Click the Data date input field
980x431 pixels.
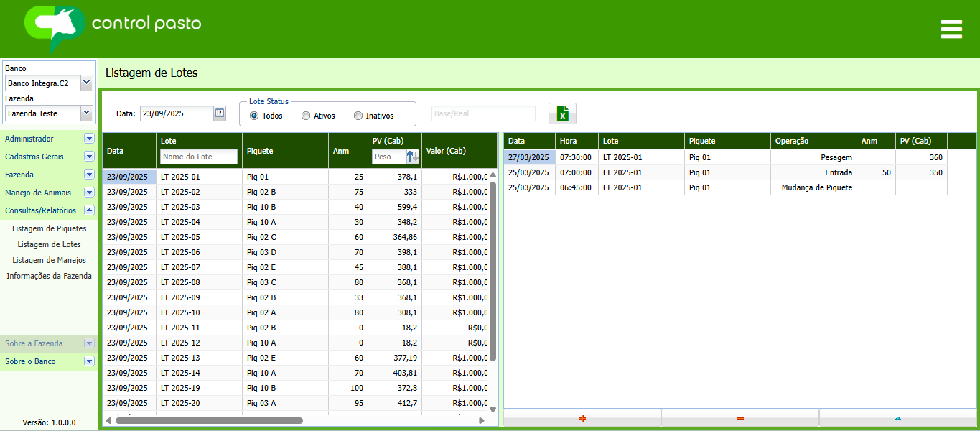tap(177, 113)
